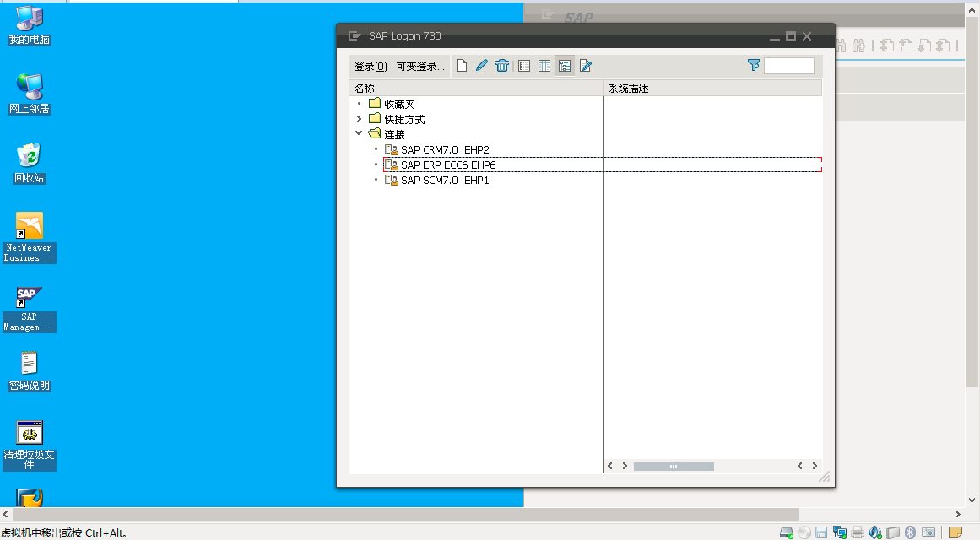The height and width of the screenshot is (540, 980).
Task: Switch to columns explorer view icon
Action: pyautogui.click(x=544, y=66)
